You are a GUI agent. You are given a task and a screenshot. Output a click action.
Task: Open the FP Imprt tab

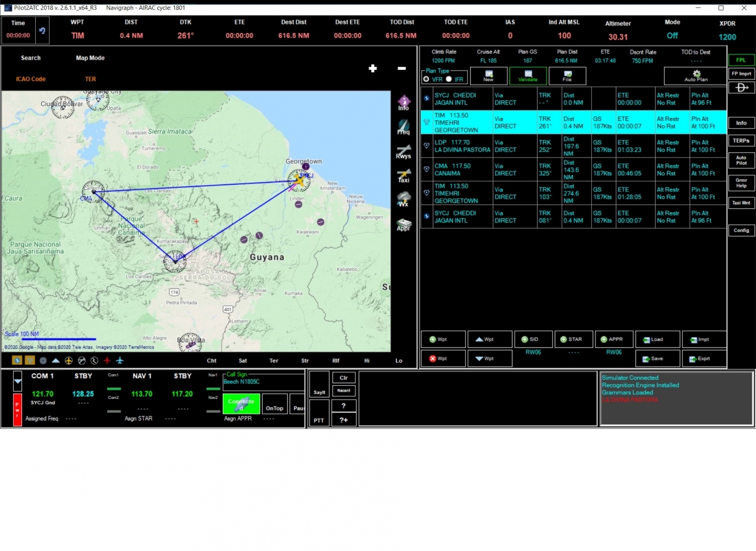pyautogui.click(x=741, y=74)
